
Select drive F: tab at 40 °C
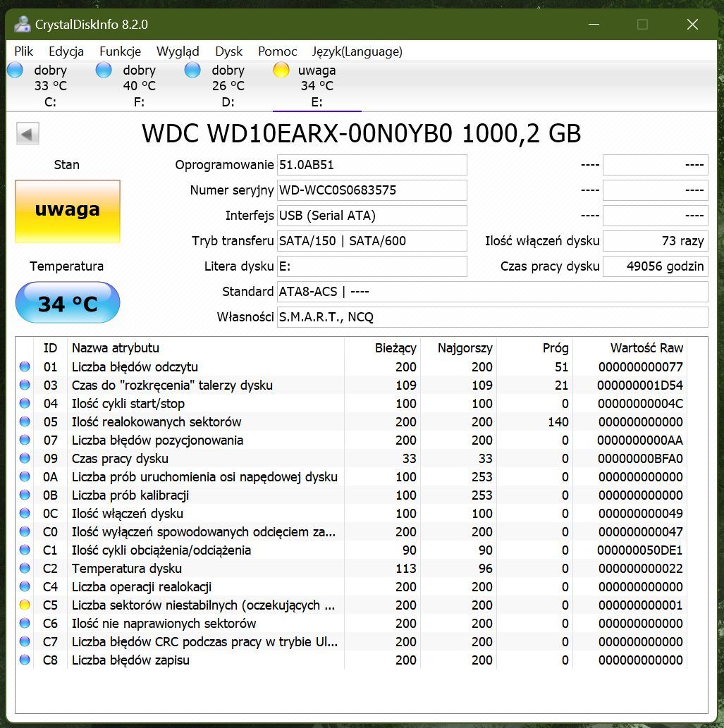pos(140,86)
